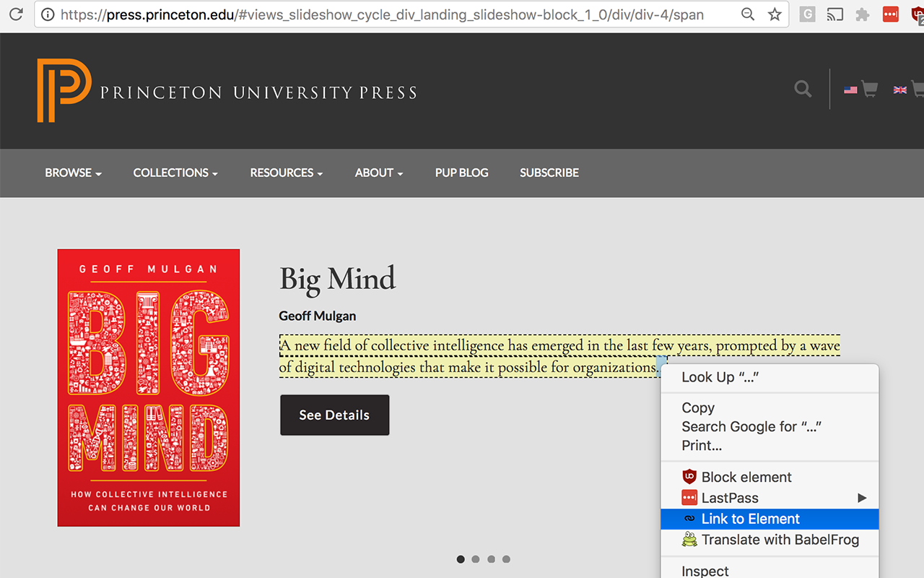
Task: Choose Translate with BabelFrog
Action: click(x=770, y=540)
